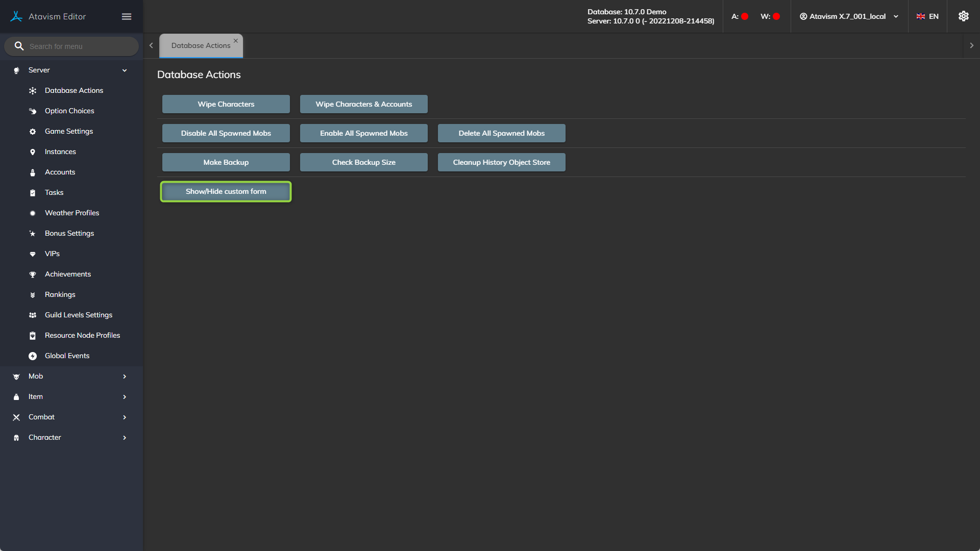
Task: Toggle Show/Hide custom form button
Action: point(226,191)
